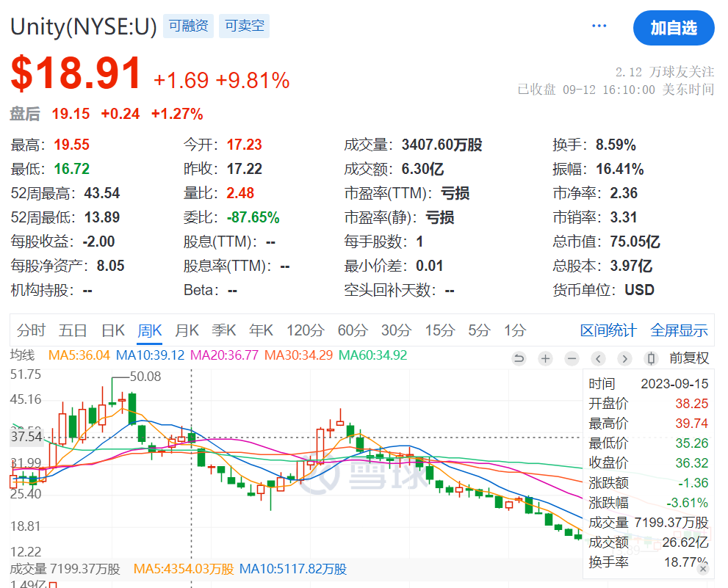Open the 30分 chart tab

(x=396, y=330)
